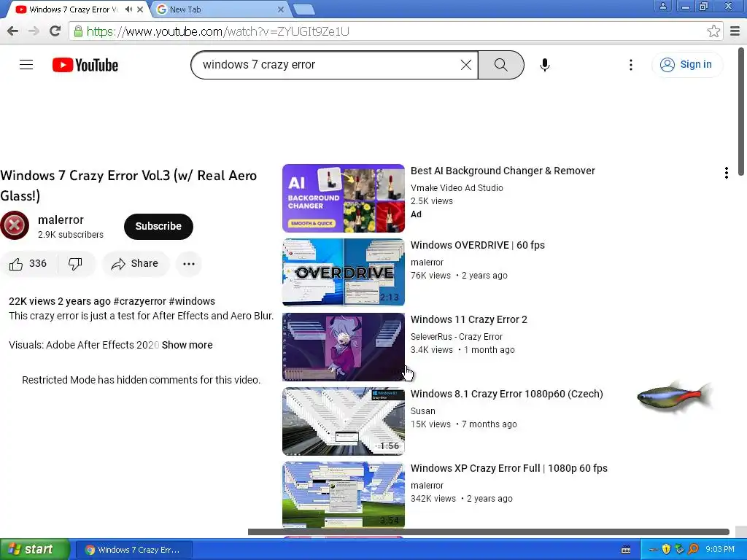Open the Windows Start menu
The width and height of the screenshot is (747, 560).
point(35,550)
